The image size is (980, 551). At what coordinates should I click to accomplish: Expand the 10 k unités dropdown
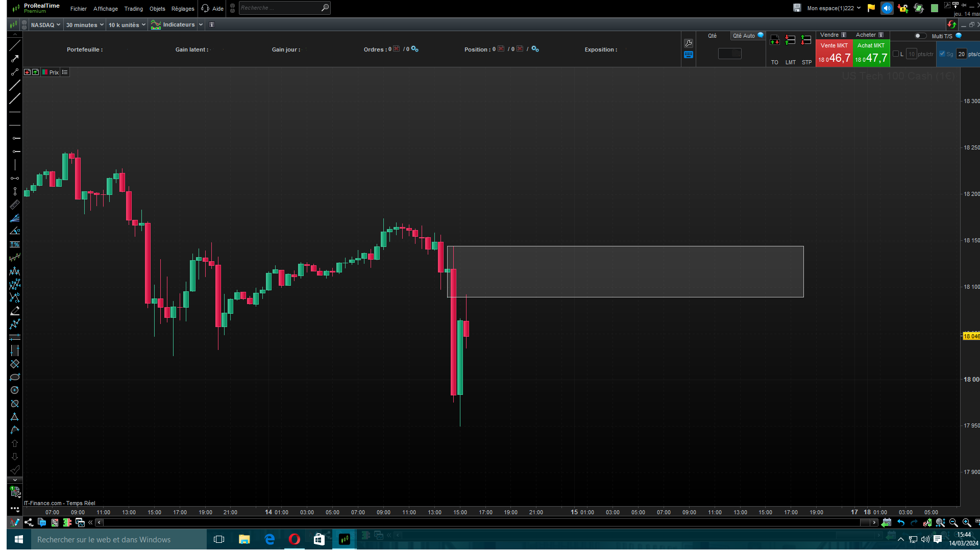127,25
